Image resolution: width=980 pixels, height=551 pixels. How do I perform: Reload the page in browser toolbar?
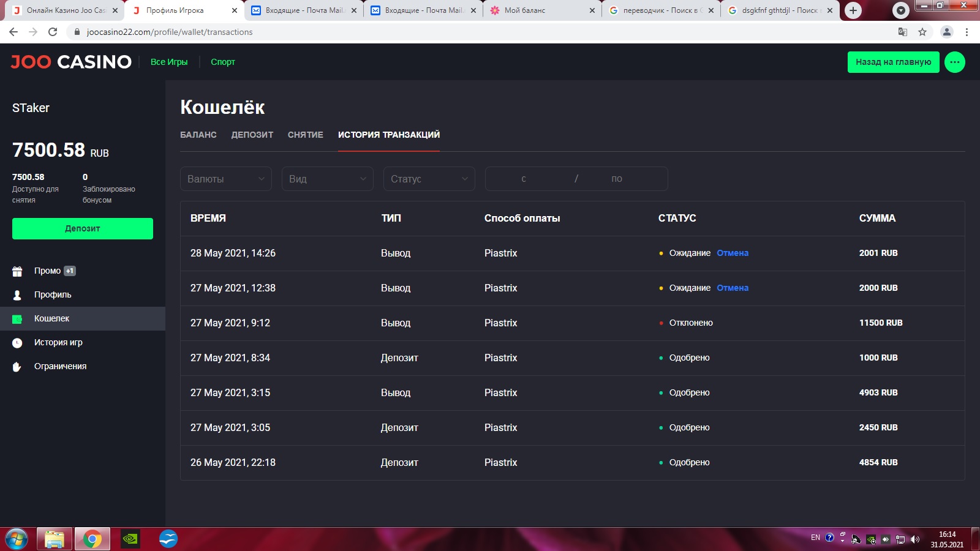click(53, 32)
